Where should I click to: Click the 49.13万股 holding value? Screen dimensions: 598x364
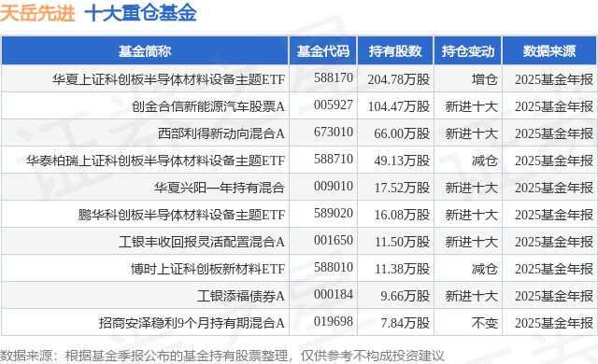coord(402,161)
